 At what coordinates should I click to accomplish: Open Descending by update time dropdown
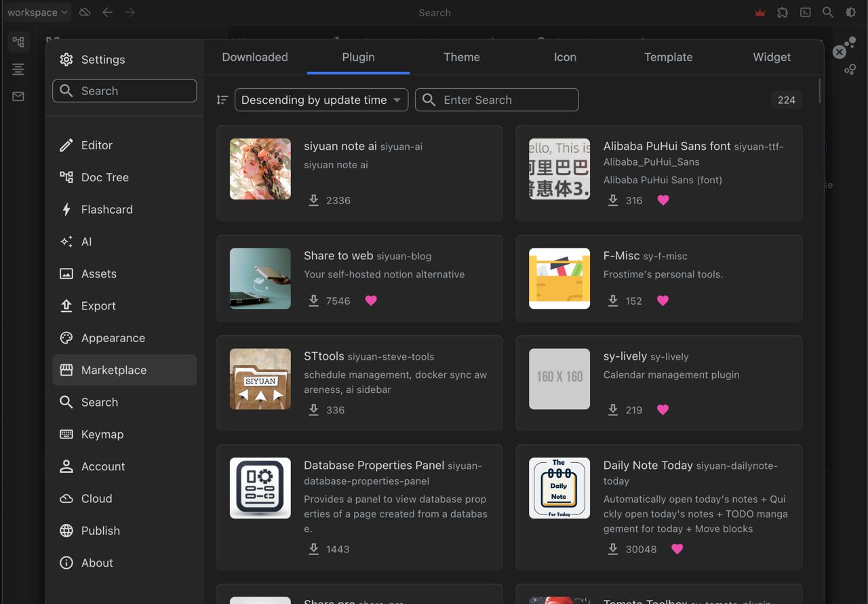tap(321, 100)
